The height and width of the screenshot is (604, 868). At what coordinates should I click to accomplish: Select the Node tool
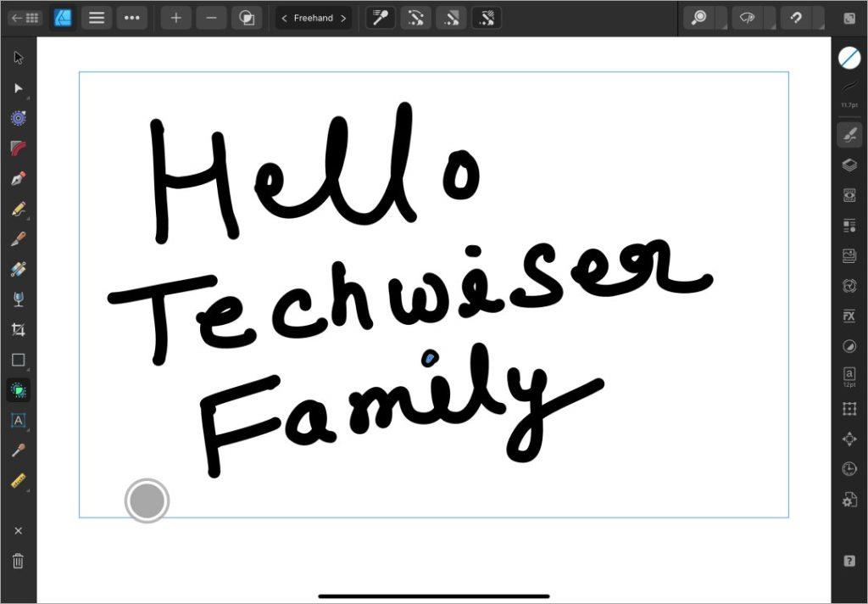point(19,88)
